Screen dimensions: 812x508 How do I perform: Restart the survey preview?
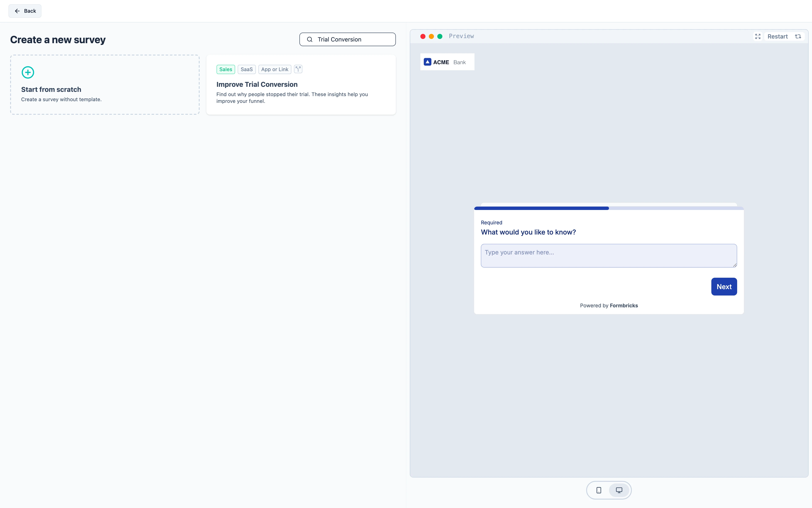pyautogui.click(x=784, y=36)
